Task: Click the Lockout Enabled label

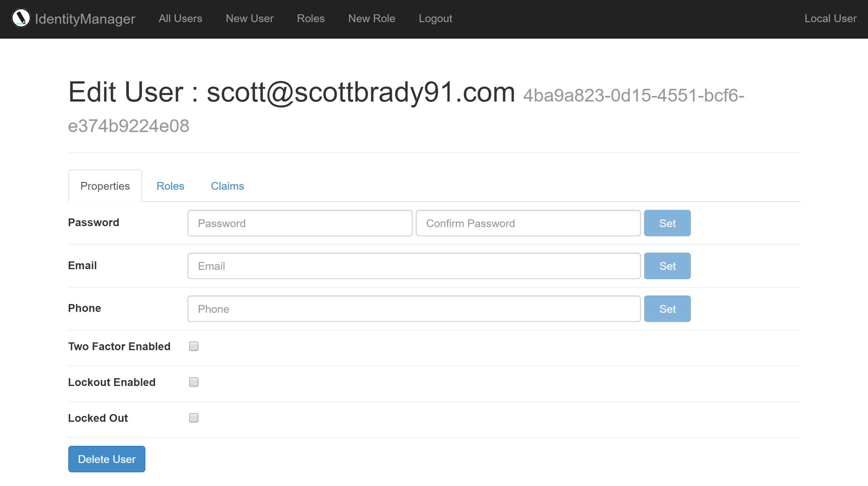Action: [x=112, y=382]
